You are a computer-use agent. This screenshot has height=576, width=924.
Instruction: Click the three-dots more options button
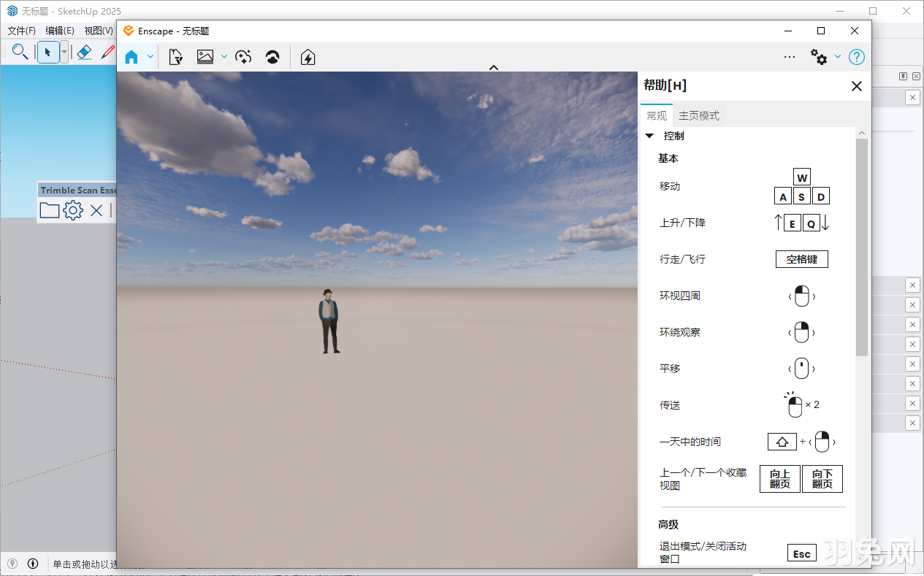[x=789, y=57]
